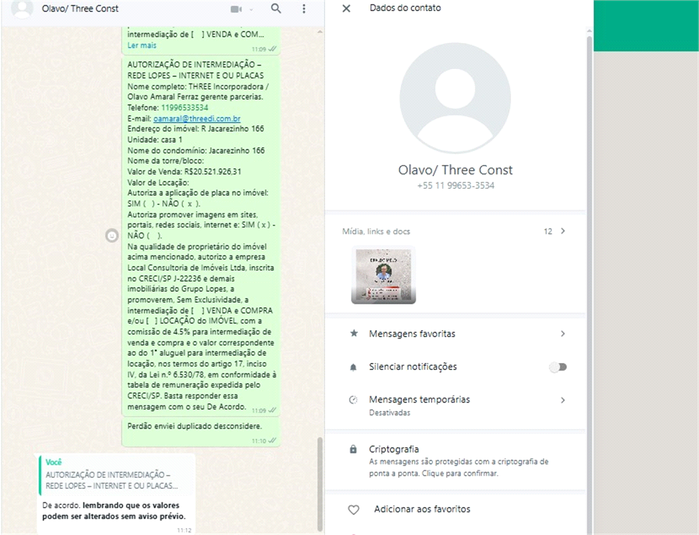Open Mídia, links e docs section
This screenshot has height=535, width=699.
(454, 231)
